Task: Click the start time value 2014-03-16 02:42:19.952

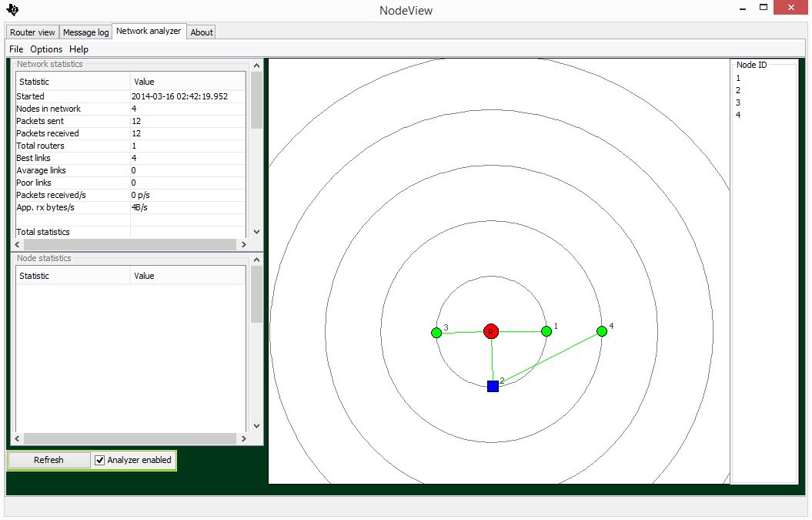Action: [x=179, y=96]
